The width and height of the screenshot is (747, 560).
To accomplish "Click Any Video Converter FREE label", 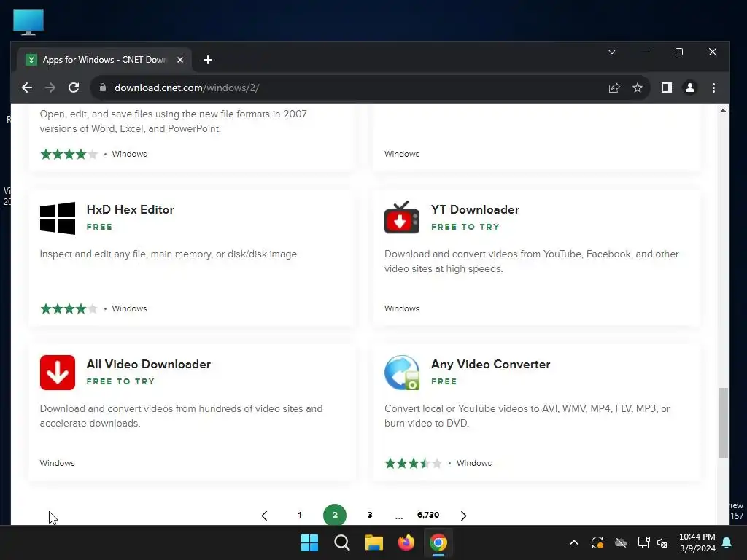I will coord(444,381).
